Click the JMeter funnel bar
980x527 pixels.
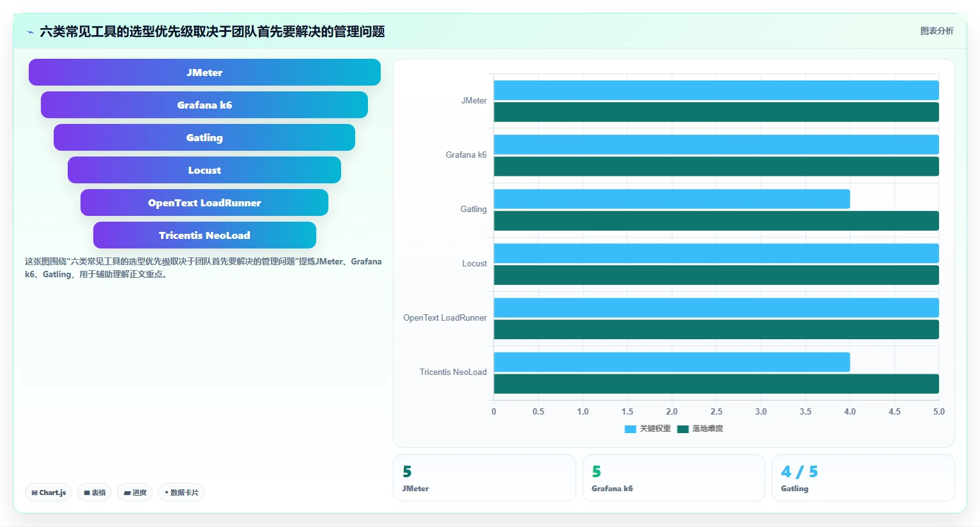pyautogui.click(x=204, y=72)
